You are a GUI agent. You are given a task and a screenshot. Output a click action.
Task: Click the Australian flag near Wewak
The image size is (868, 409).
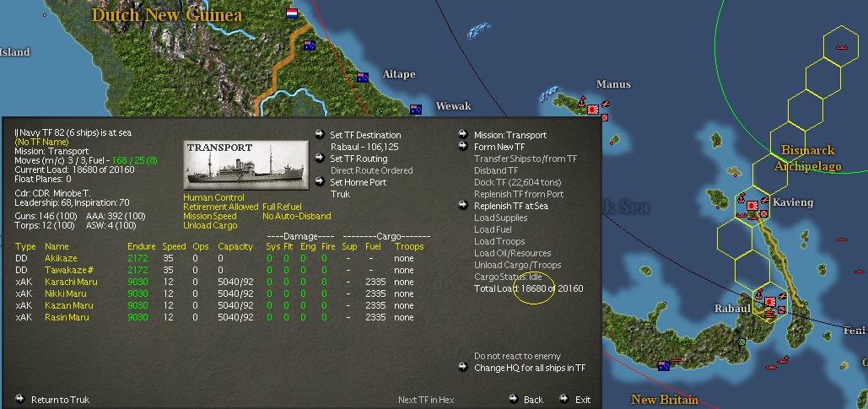click(416, 110)
